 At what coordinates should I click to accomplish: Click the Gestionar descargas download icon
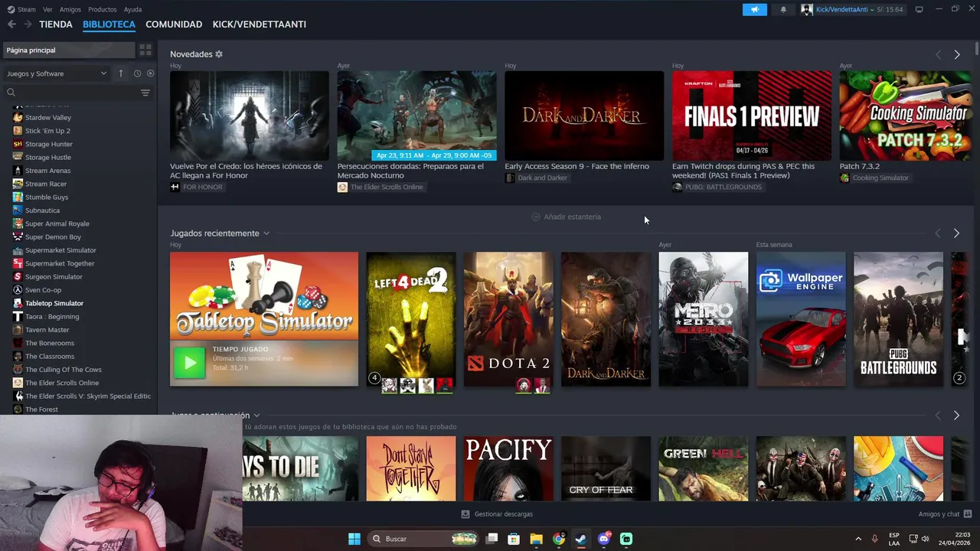click(x=465, y=514)
